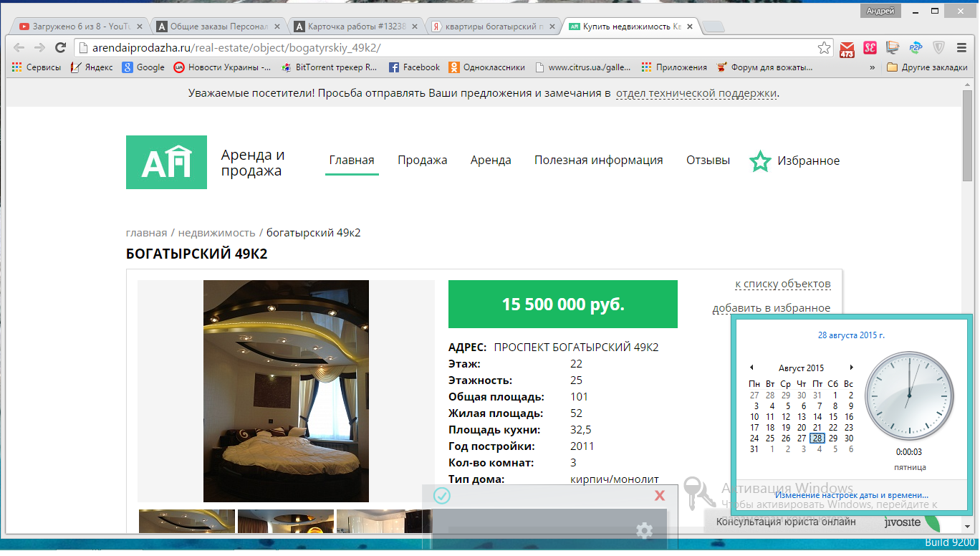Open the Одноклассники bookmark
The height and width of the screenshot is (556, 980).
click(x=486, y=67)
